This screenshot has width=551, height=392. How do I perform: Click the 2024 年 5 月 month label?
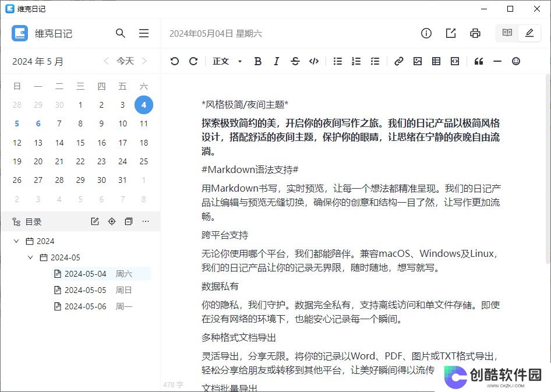[38, 62]
